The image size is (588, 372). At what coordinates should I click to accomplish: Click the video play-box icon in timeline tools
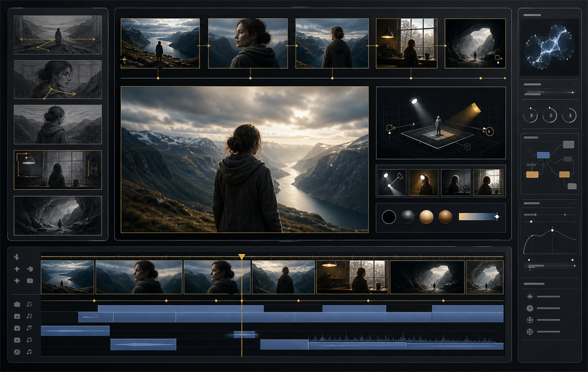29,280
